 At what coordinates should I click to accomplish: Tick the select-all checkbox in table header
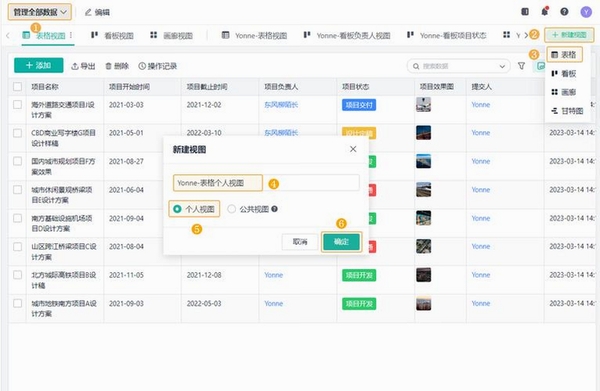pyautogui.click(x=17, y=86)
